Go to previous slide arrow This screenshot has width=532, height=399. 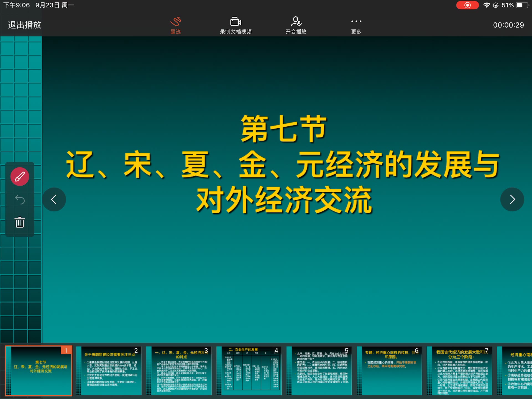[54, 199]
